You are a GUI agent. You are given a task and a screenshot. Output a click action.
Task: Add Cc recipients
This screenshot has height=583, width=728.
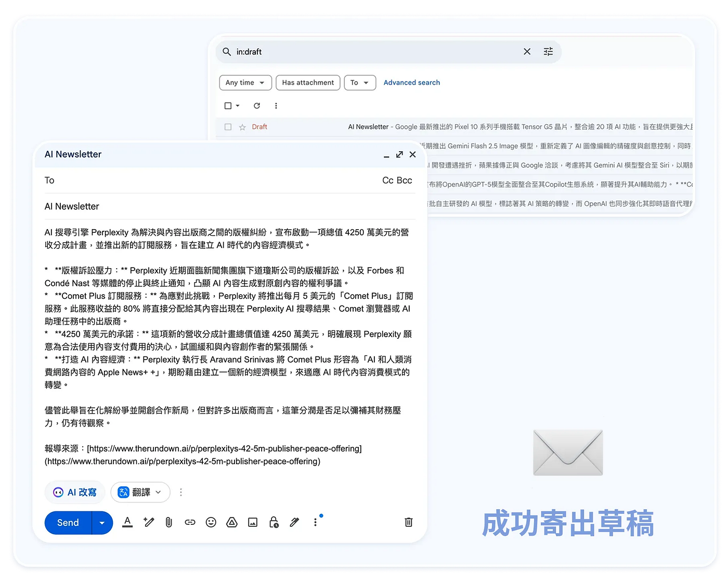(388, 180)
